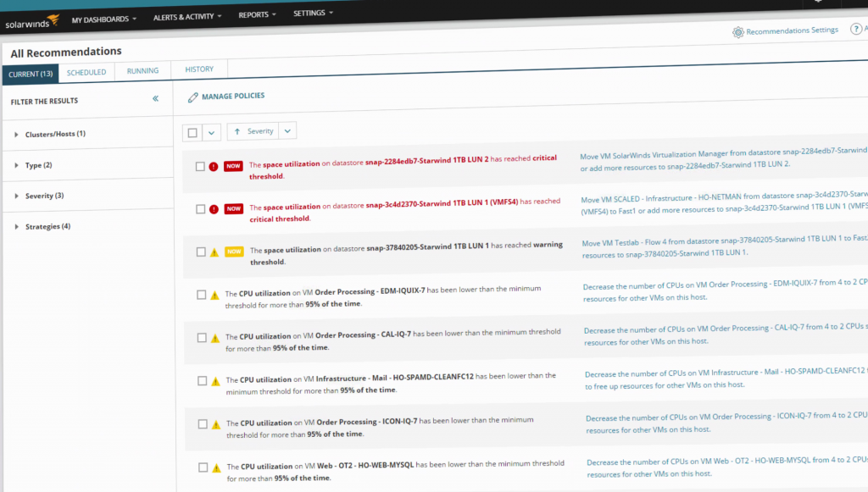This screenshot has height=492, width=868.
Task: Click the Manage Policies pencil icon
Action: click(192, 97)
